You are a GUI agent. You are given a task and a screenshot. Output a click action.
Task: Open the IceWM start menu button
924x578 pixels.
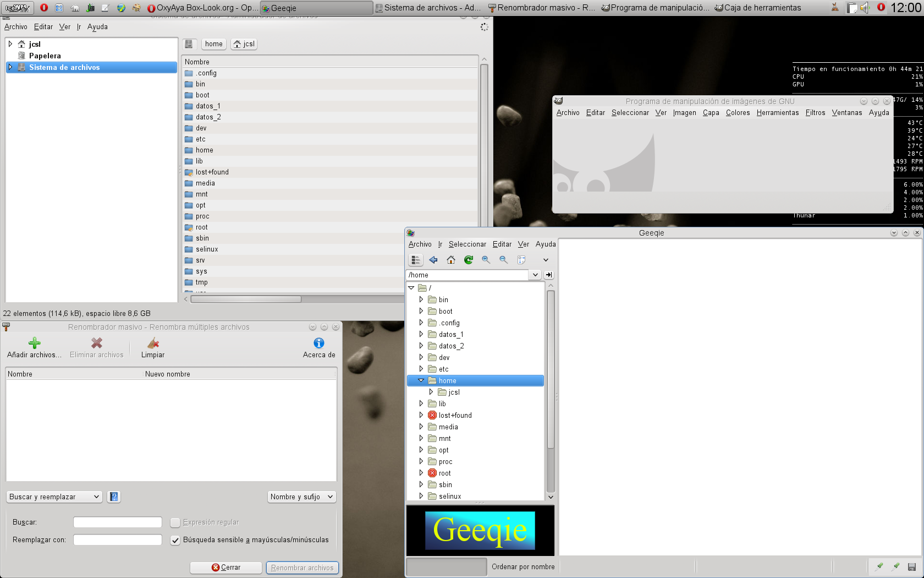tap(18, 8)
